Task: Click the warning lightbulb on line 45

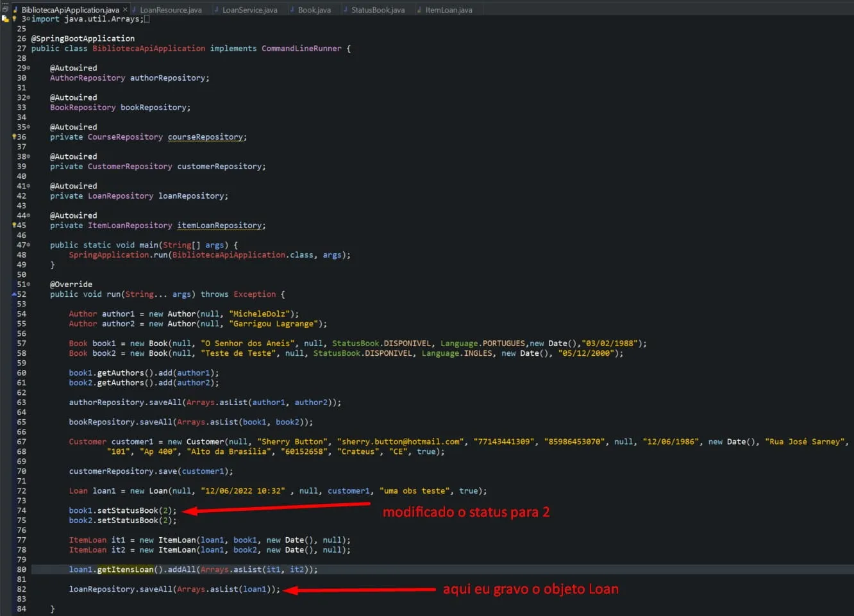Action: (x=14, y=225)
